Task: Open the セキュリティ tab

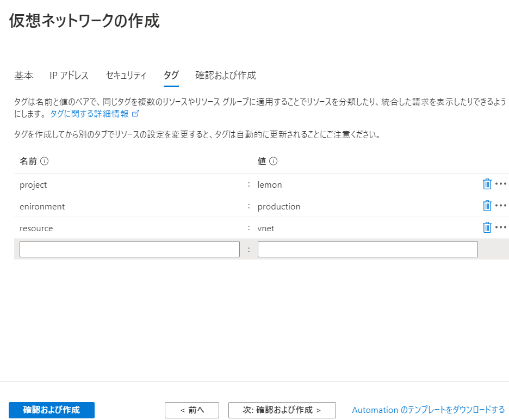Action: coord(126,76)
